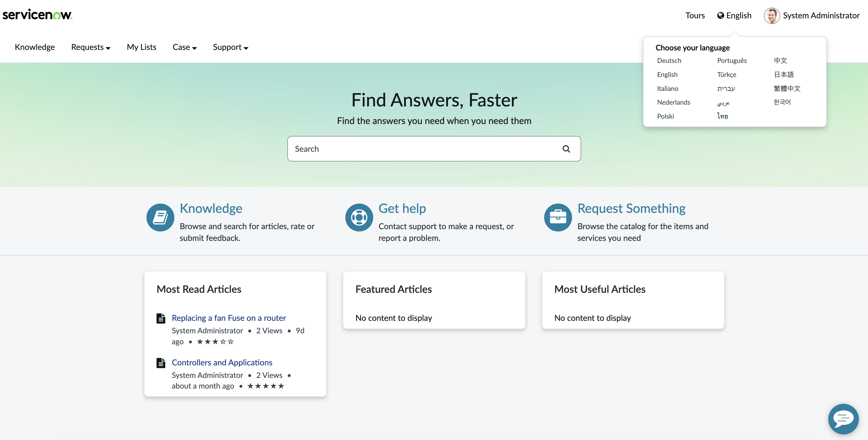Click three-star rating of fan Fuse article
868x440 pixels.
(x=215, y=341)
